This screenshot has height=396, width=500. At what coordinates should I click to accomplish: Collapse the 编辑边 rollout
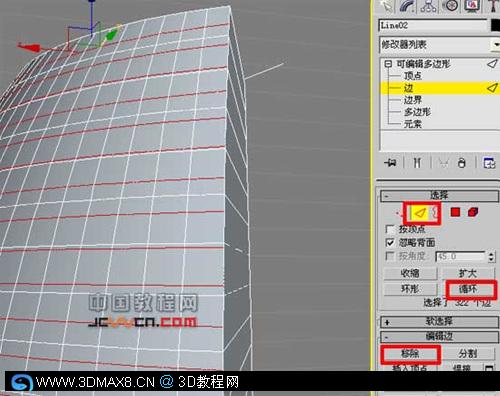tap(439, 336)
